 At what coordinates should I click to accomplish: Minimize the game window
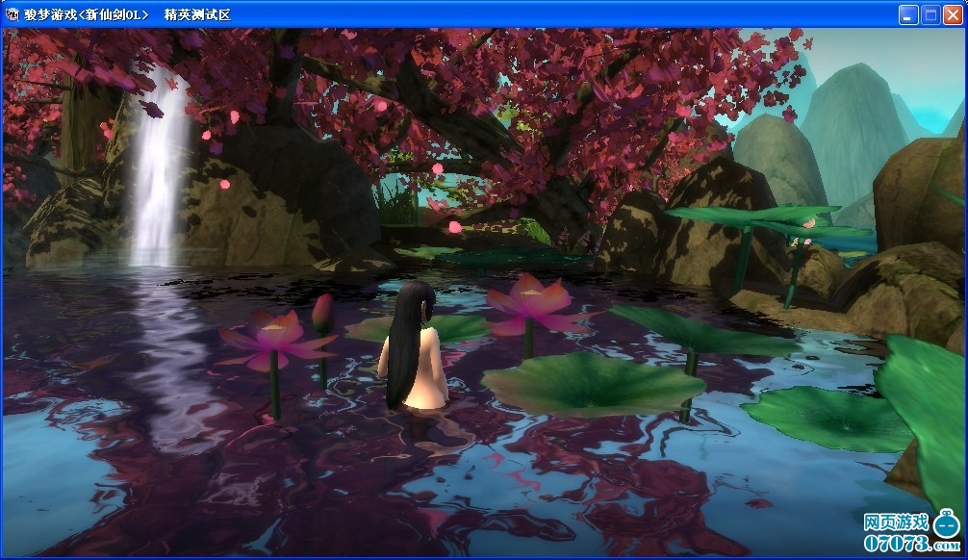point(908,14)
